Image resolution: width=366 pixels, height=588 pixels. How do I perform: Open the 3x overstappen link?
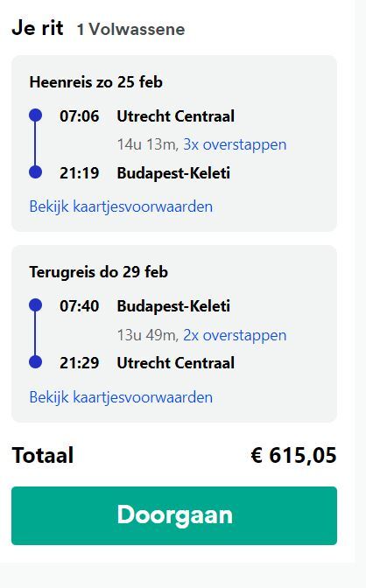tap(235, 144)
